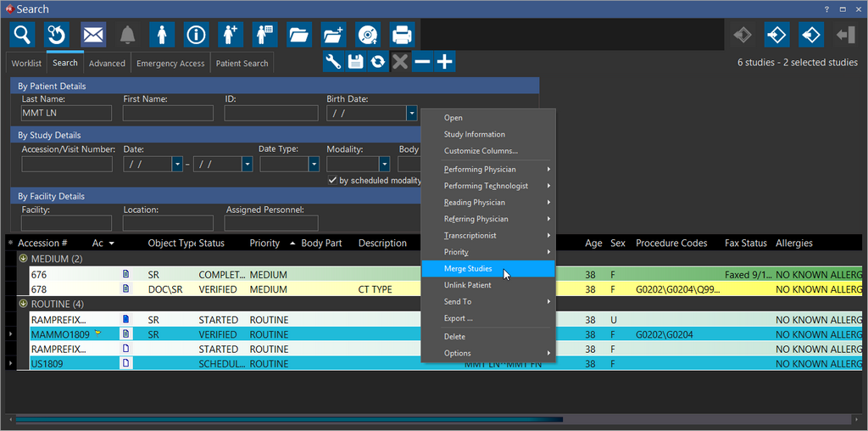The image size is (868, 431).
Task: Click the refresh arrows icon
Action: (378, 61)
